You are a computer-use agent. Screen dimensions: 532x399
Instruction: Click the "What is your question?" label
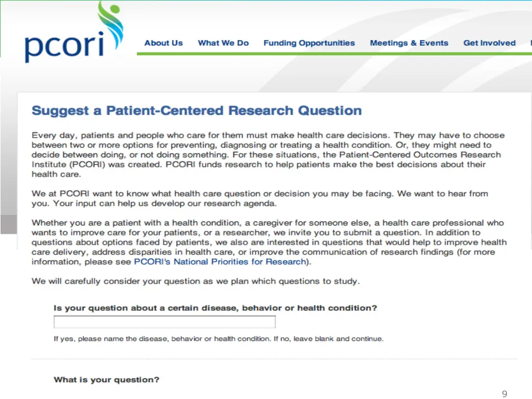pyautogui.click(x=107, y=380)
